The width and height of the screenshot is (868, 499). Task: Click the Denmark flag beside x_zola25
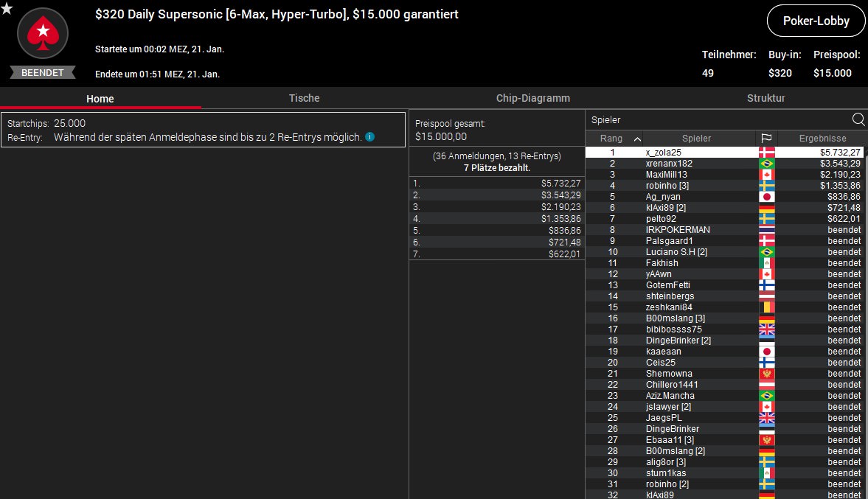[x=766, y=153]
